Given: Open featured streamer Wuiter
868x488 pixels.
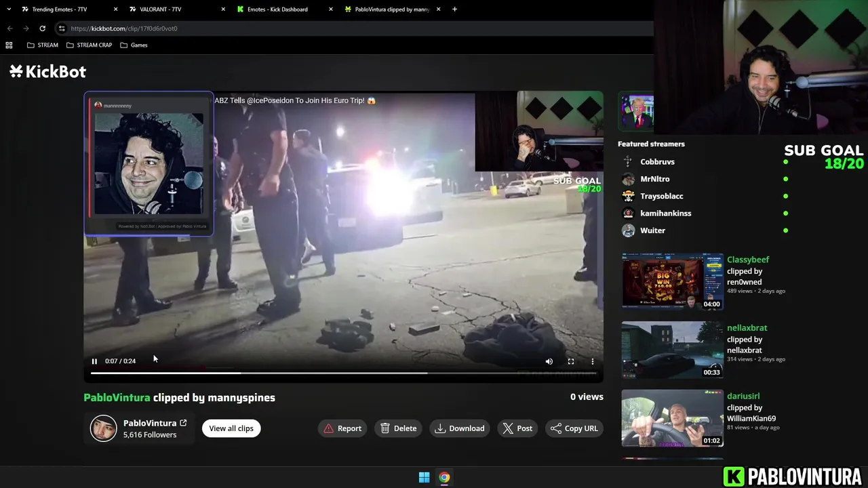Looking at the screenshot, I should 653,230.
